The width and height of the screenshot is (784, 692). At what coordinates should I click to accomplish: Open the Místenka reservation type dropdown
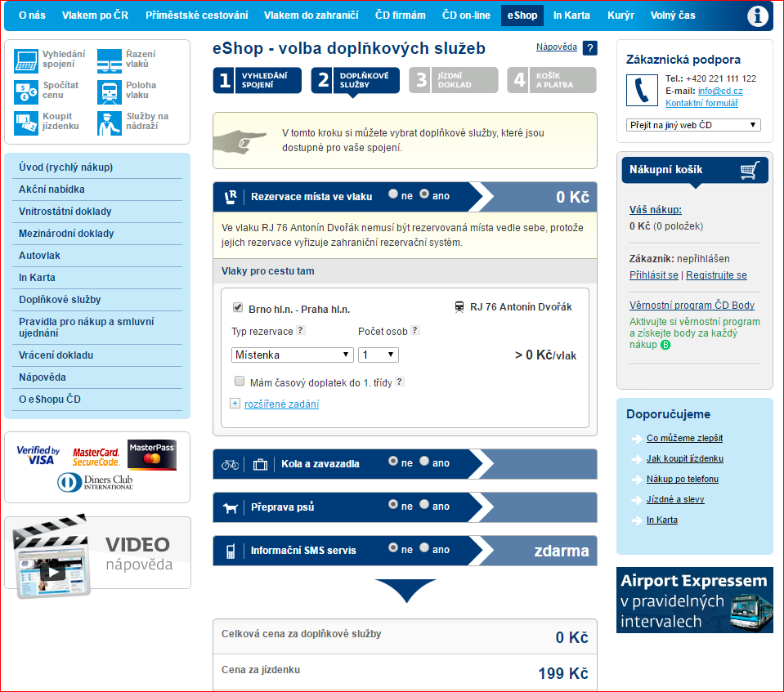(292, 355)
